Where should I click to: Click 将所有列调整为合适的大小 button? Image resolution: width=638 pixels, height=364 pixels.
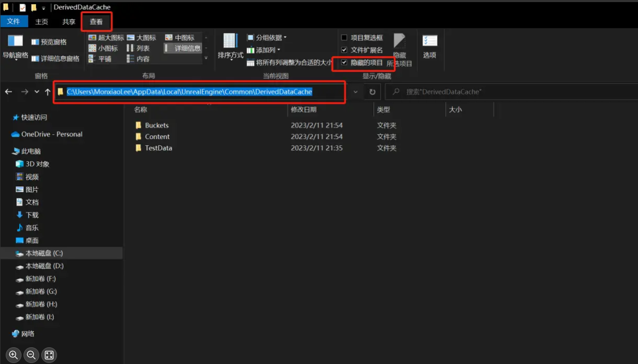tap(289, 63)
